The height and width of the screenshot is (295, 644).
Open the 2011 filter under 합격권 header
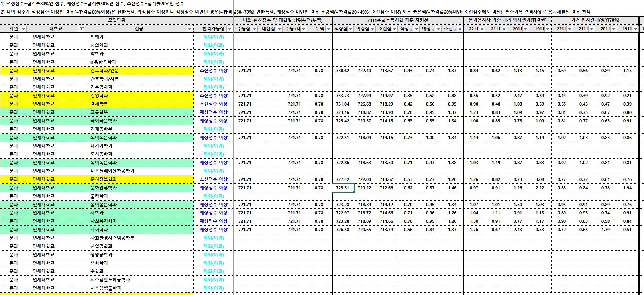coord(526,29)
